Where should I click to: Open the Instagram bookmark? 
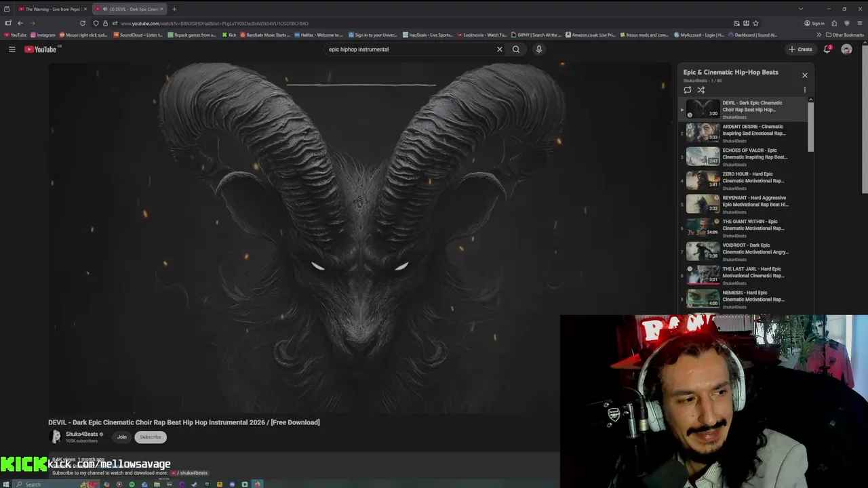tap(43, 35)
